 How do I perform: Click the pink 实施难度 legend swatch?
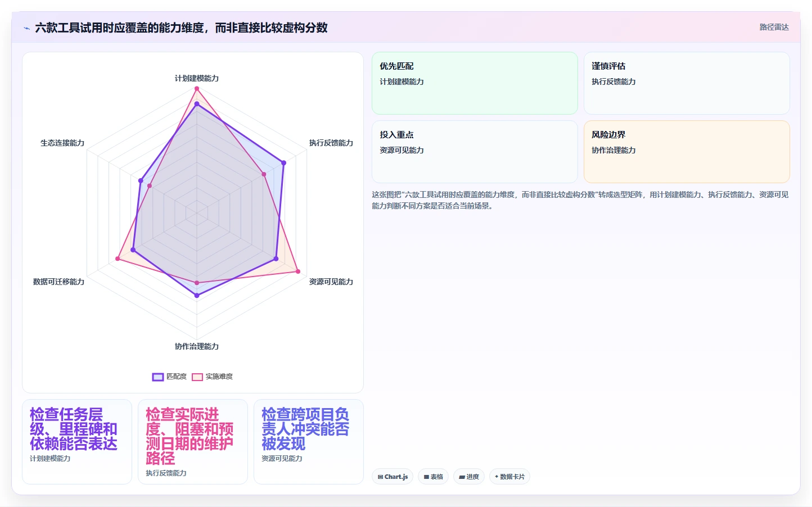coord(197,377)
